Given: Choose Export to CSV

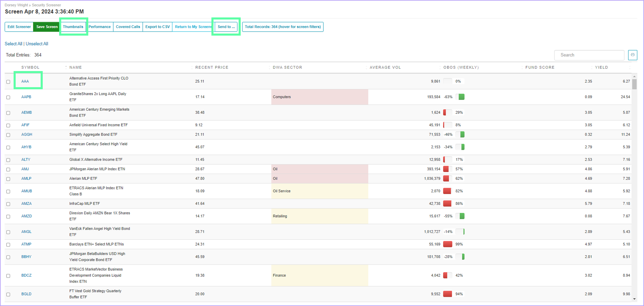Looking at the screenshot, I should tap(157, 27).
